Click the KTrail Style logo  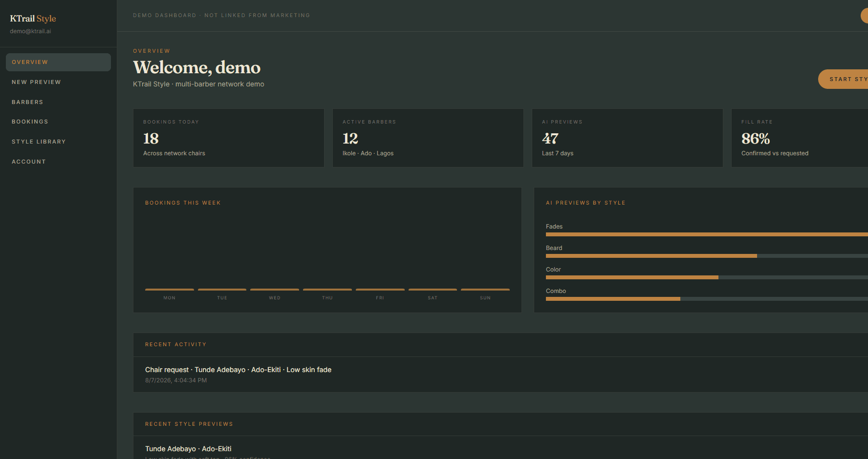tap(33, 19)
